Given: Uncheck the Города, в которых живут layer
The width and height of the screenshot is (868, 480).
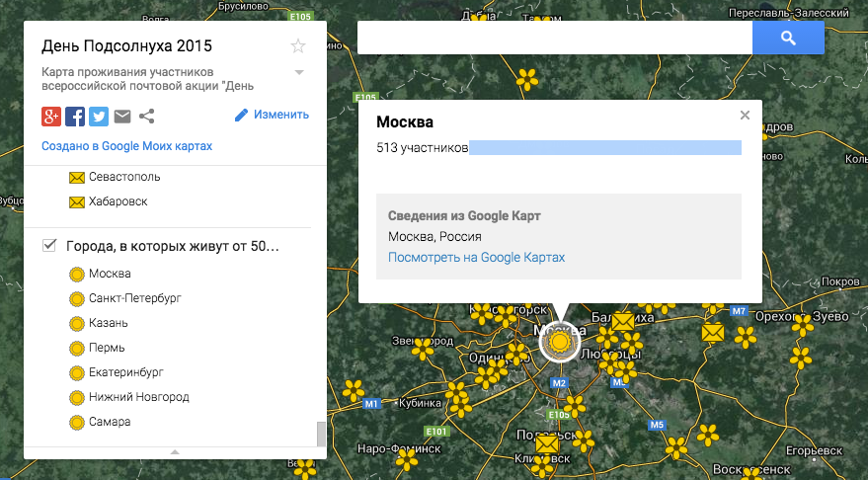Looking at the screenshot, I should pos(49,245).
